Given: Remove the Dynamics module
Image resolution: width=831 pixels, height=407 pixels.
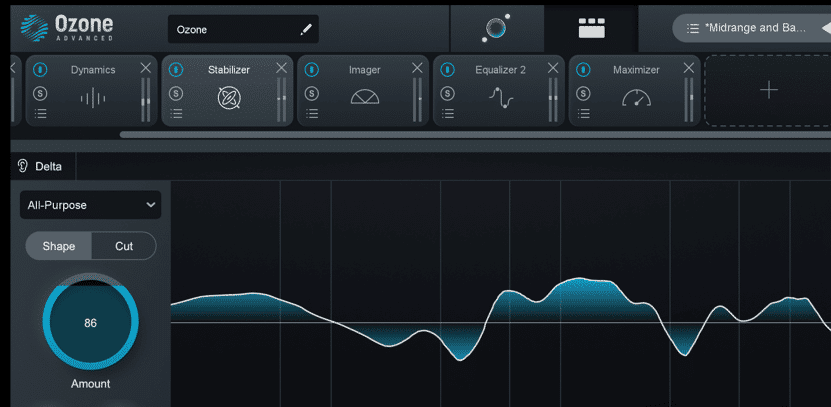Looking at the screenshot, I should [146, 68].
